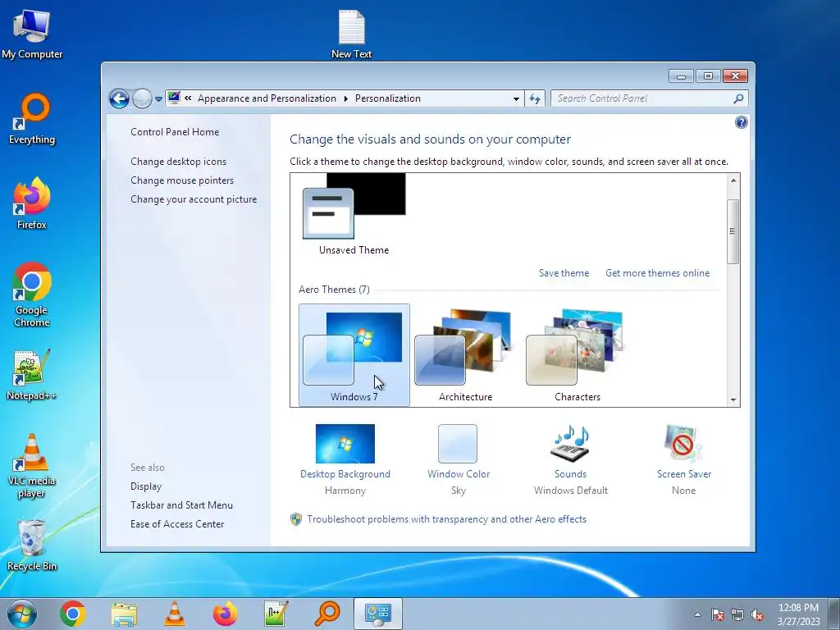Viewport: 840px width, 630px height.
Task: Select the Recycle Bin desktop icon
Action: [32, 546]
